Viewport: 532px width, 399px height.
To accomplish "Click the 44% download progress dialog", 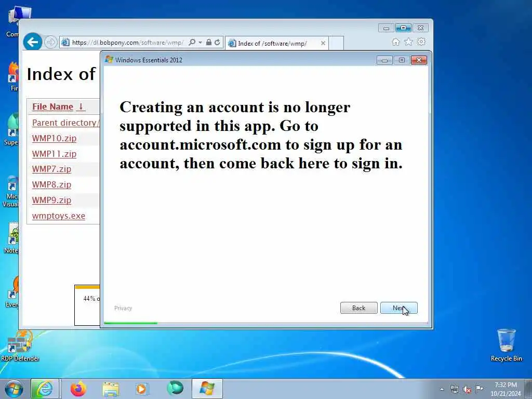I will point(87,305).
